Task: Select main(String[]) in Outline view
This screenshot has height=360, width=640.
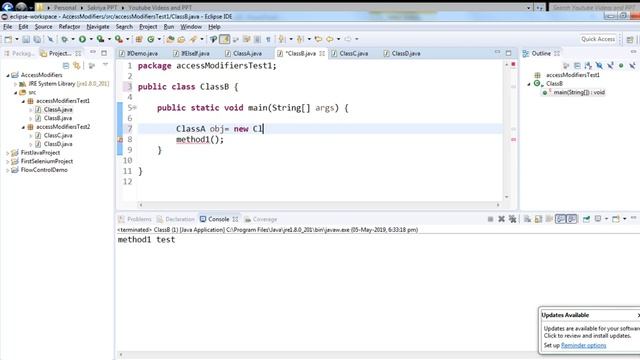Action: click(579, 93)
